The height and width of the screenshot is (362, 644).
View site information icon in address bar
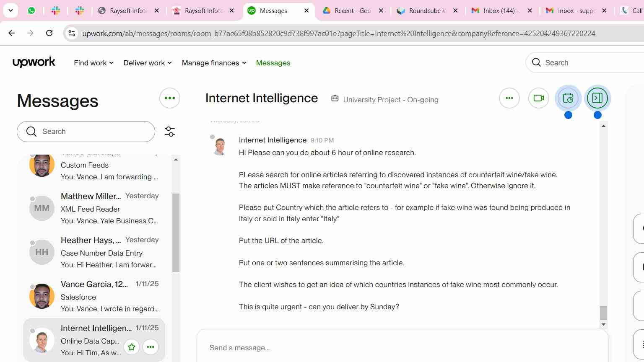[x=72, y=34]
